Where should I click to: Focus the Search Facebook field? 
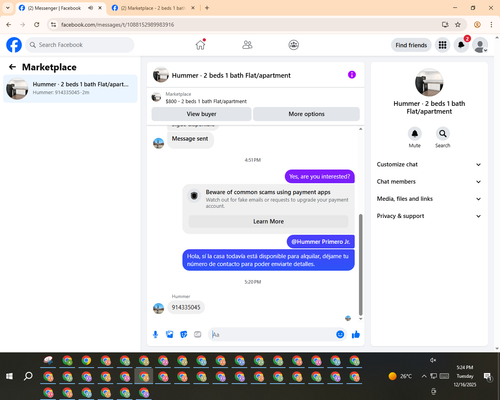[x=80, y=45]
